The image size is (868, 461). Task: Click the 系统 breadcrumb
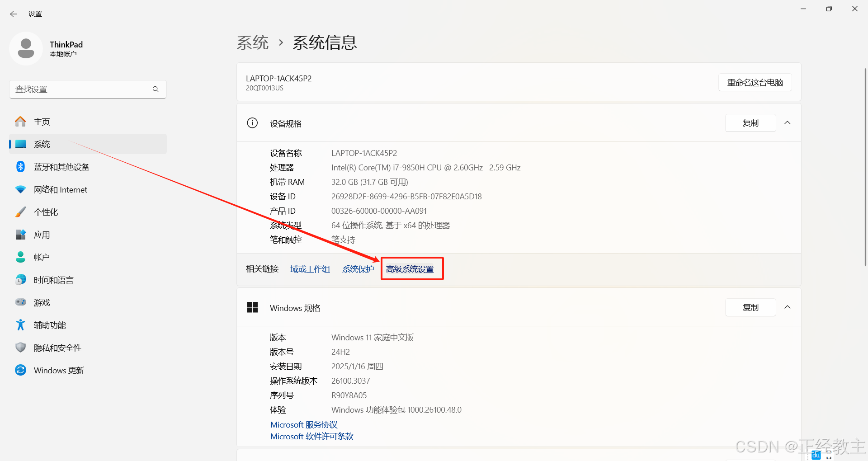point(253,42)
